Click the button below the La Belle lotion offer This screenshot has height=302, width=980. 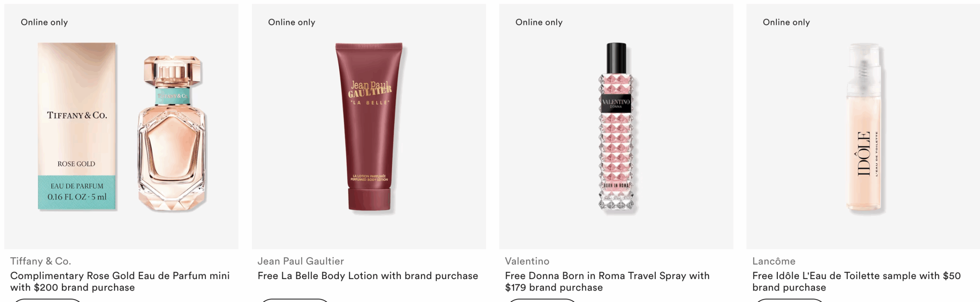pos(295,300)
